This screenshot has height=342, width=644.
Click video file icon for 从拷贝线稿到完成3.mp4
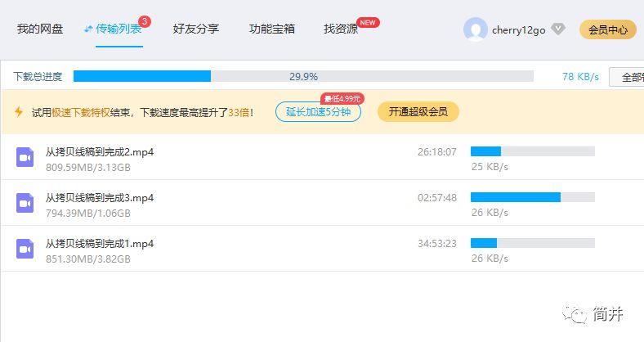[25, 203]
